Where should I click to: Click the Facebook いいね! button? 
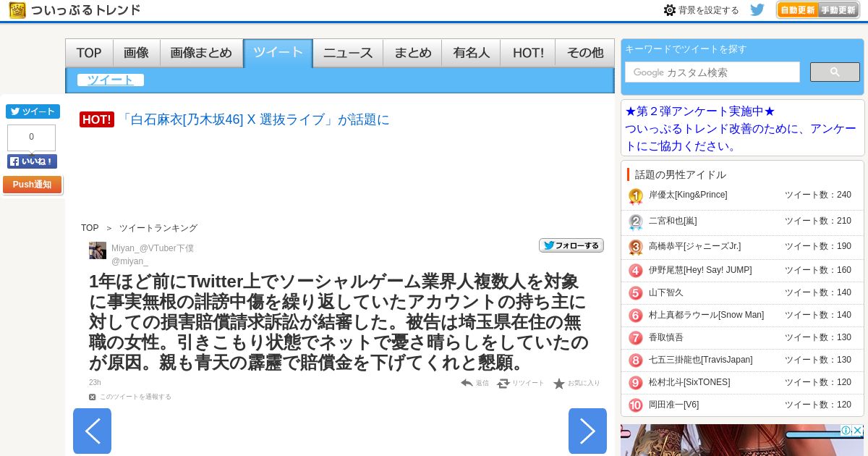tap(32, 161)
